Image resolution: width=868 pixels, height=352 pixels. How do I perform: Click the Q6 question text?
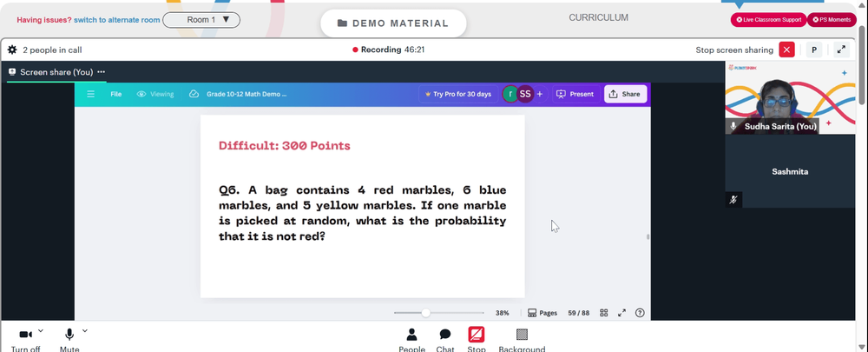(363, 214)
